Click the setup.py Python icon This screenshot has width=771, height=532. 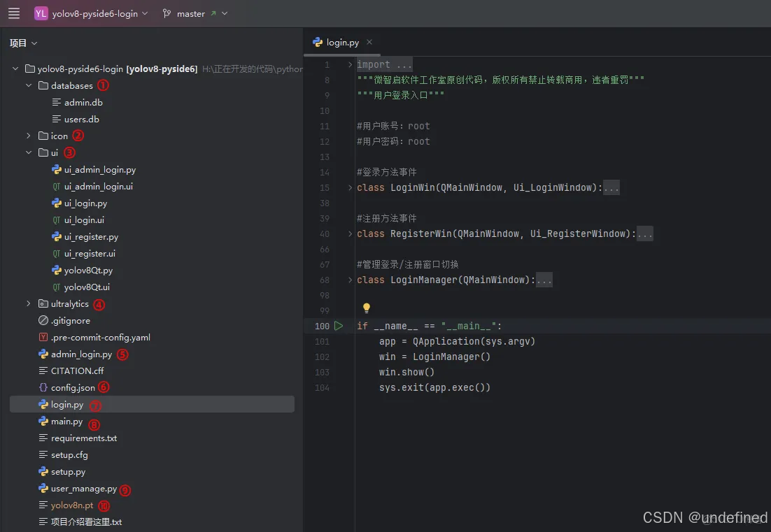43,472
